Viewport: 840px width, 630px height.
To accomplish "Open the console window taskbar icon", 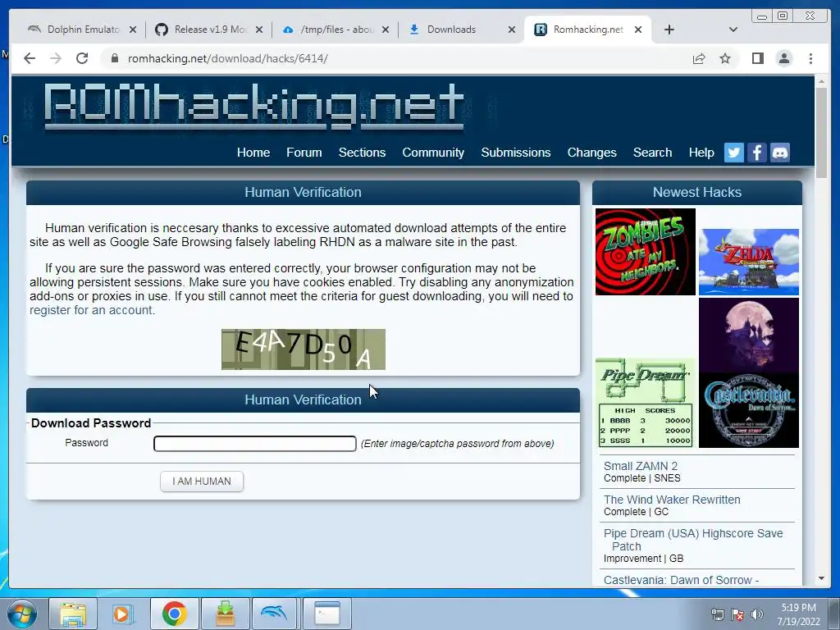I will (326, 614).
